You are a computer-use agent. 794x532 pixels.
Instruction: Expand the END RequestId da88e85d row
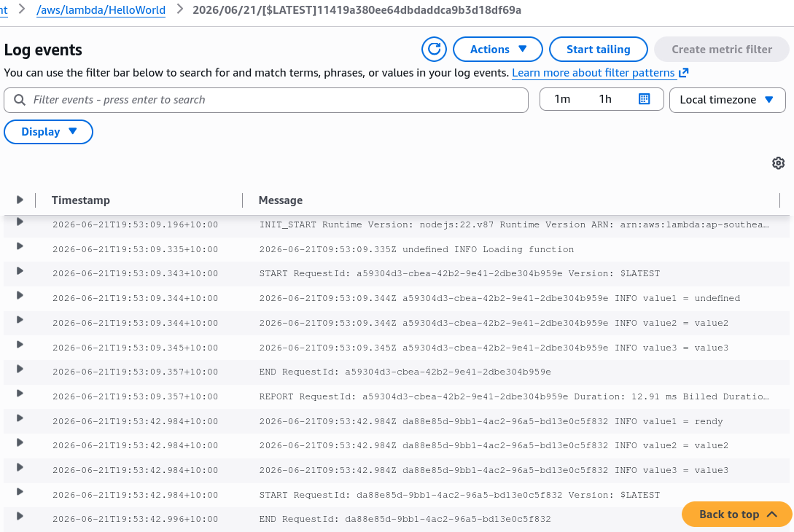tap(20, 516)
